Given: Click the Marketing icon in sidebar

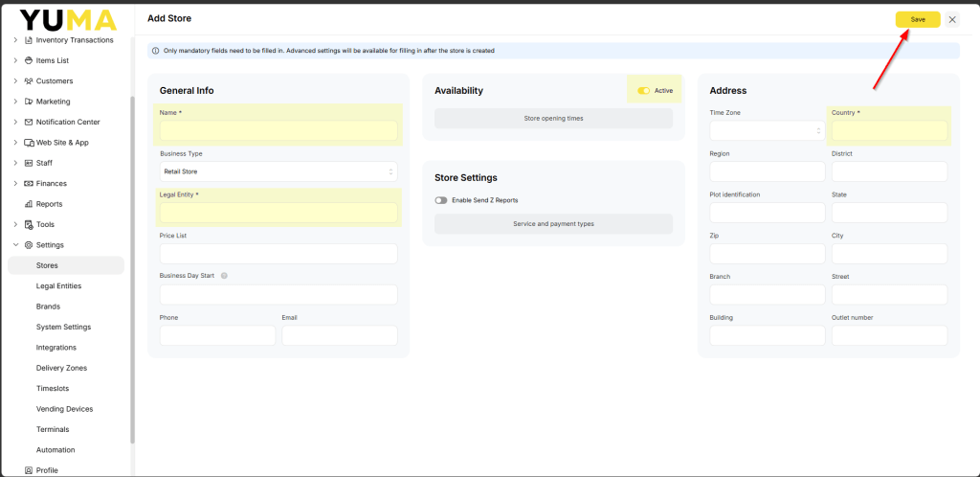Looking at the screenshot, I should coord(28,102).
